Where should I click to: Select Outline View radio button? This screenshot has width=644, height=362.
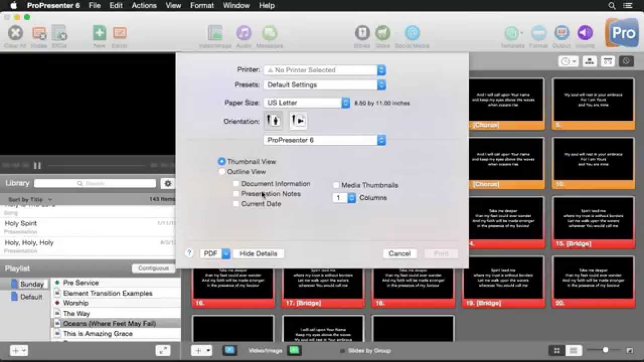(221, 171)
